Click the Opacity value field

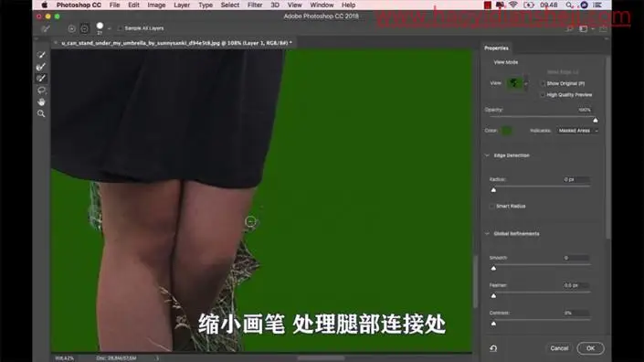585,110
